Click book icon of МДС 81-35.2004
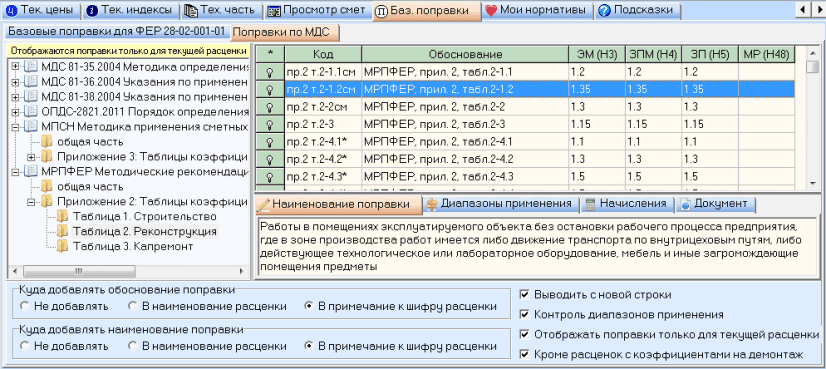 pyautogui.click(x=31, y=67)
